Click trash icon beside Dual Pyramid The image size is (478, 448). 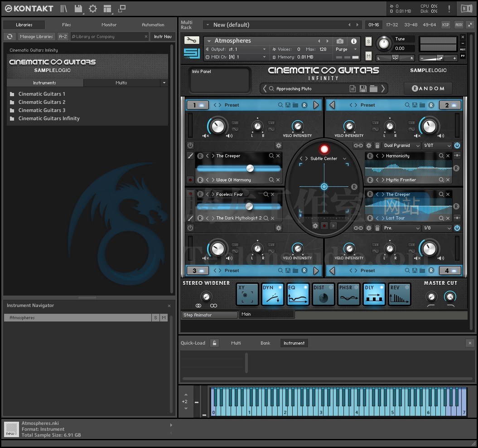coord(377,146)
